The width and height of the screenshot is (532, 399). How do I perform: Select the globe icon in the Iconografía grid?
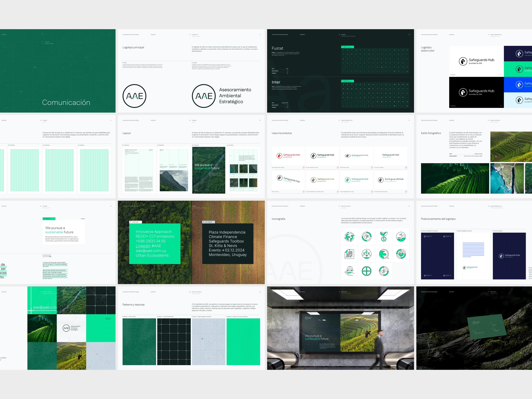(349, 237)
